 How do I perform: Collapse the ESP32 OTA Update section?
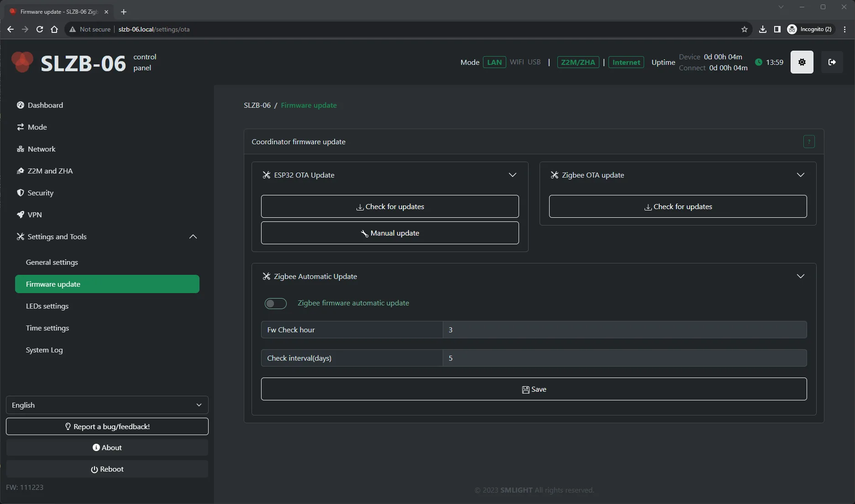512,175
